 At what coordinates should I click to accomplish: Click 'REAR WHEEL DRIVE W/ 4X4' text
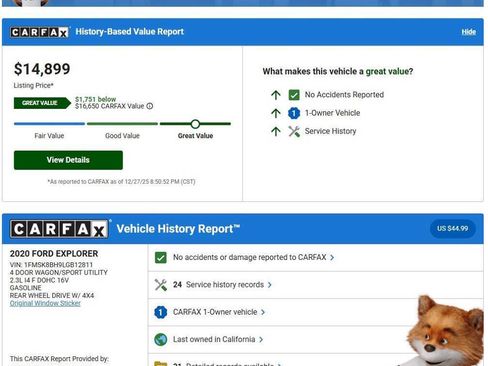click(52, 296)
